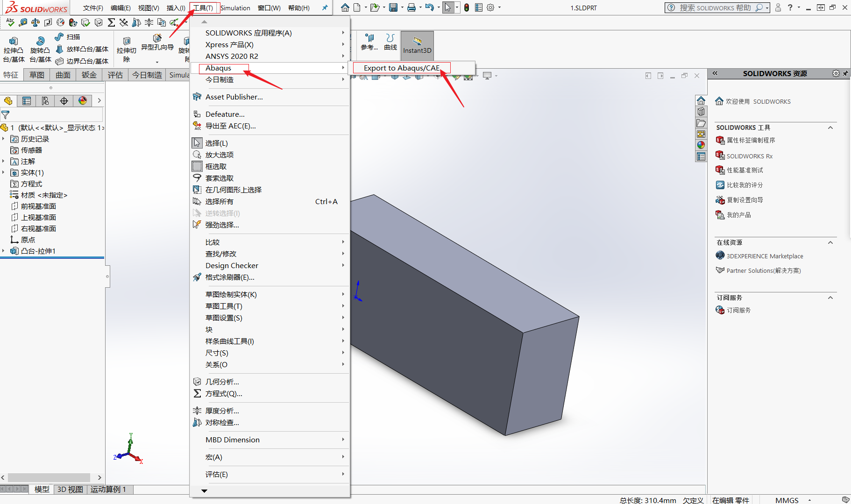Open the dropdown arrow beside the Save icon

click(402, 7)
